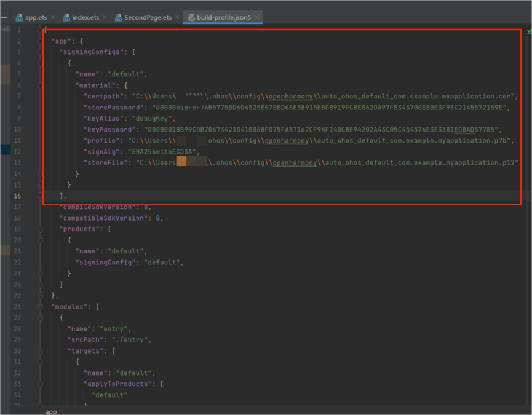Fold the products entry object on line 20
The image size is (532, 415).
40,240
